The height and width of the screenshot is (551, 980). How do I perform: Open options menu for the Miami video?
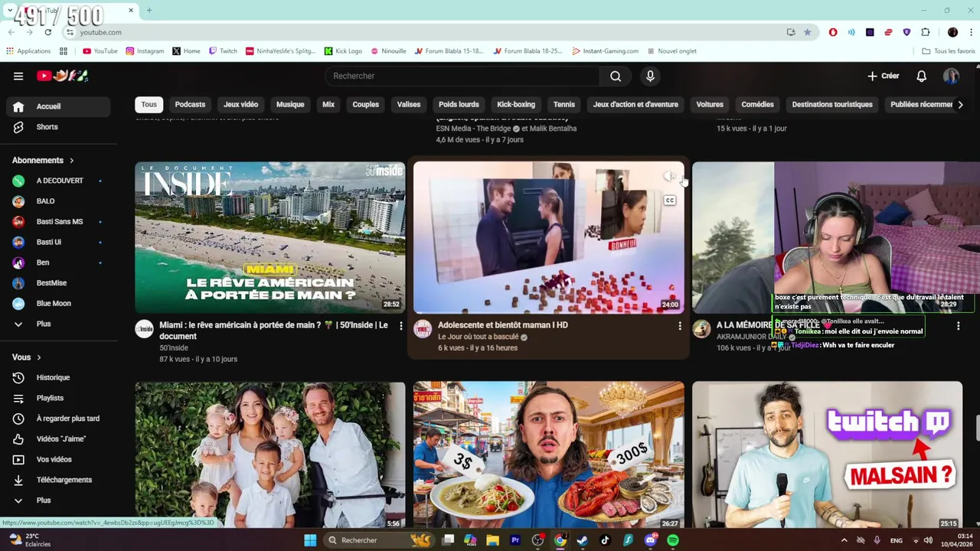pos(400,326)
